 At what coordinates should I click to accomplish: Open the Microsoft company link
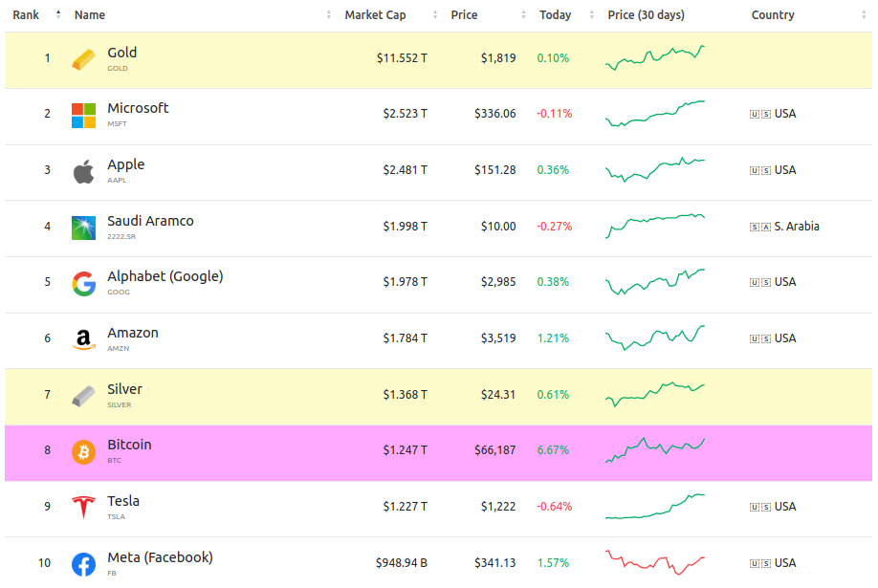138,108
